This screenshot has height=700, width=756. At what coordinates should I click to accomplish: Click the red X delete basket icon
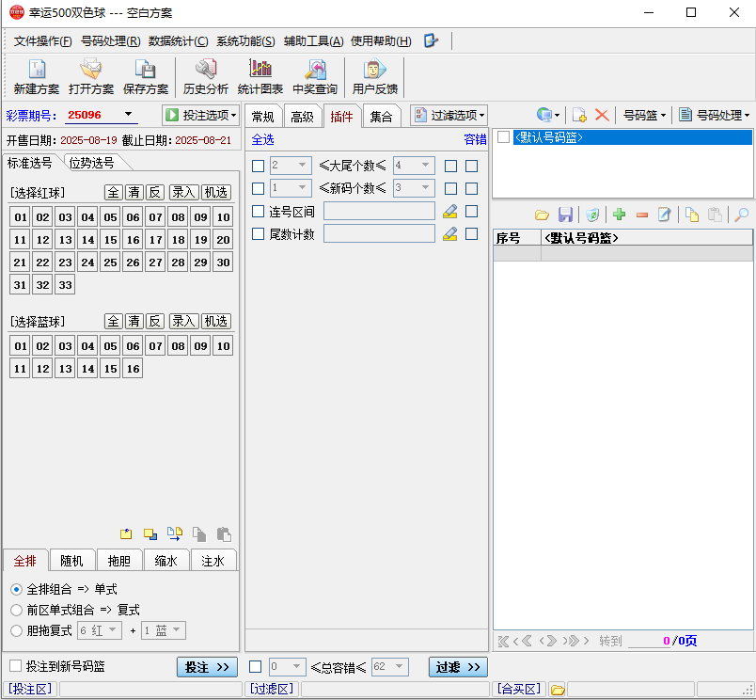click(x=602, y=115)
